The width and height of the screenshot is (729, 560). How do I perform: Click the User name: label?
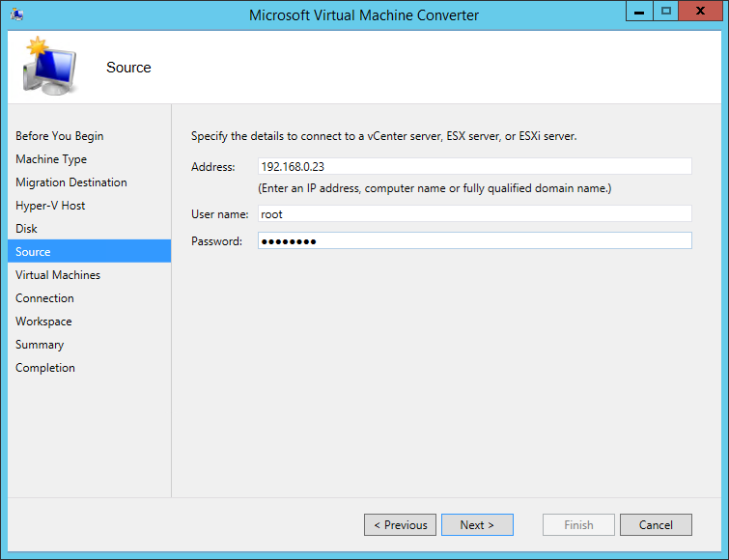(x=220, y=214)
